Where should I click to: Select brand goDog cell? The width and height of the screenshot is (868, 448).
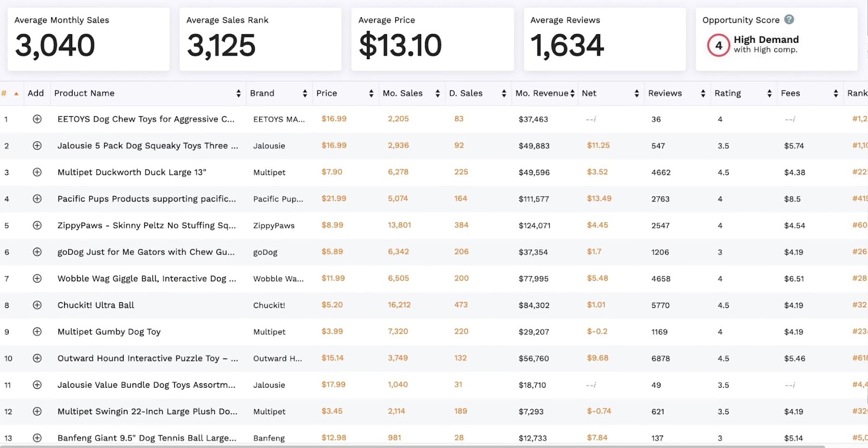[265, 253]
